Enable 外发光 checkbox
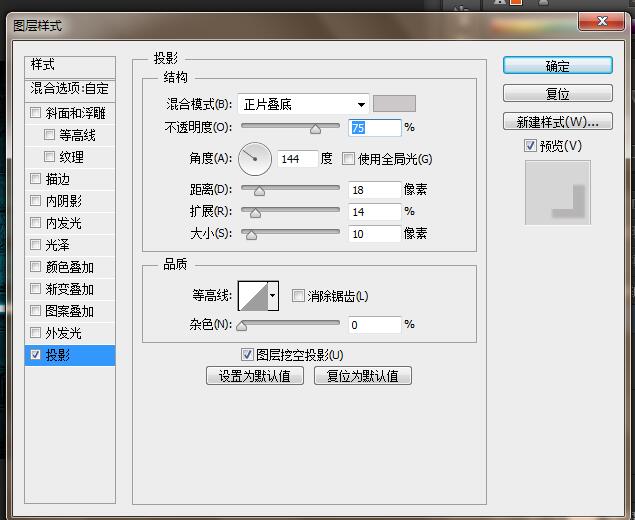 point(36,332)
